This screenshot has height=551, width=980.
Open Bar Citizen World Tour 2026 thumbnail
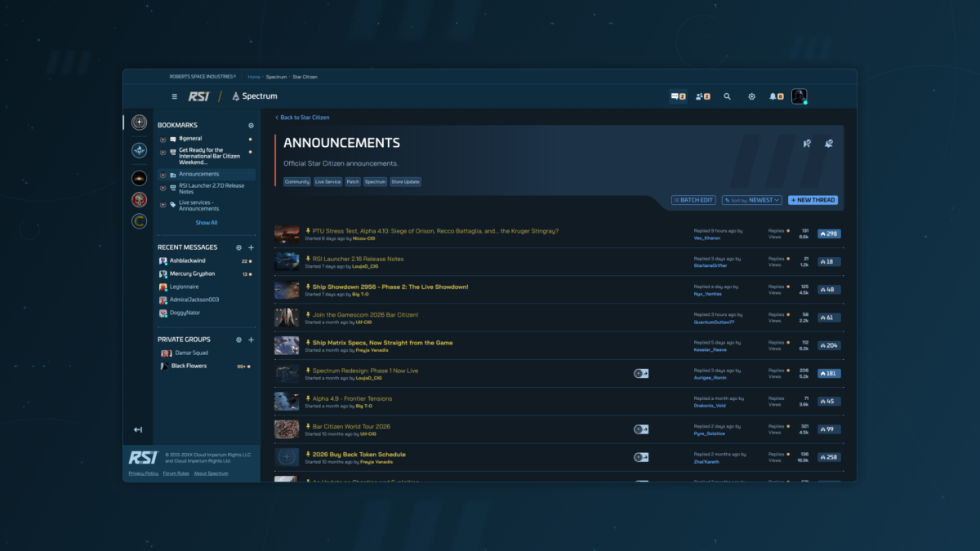pyautogui.click(x=287, y=429)
